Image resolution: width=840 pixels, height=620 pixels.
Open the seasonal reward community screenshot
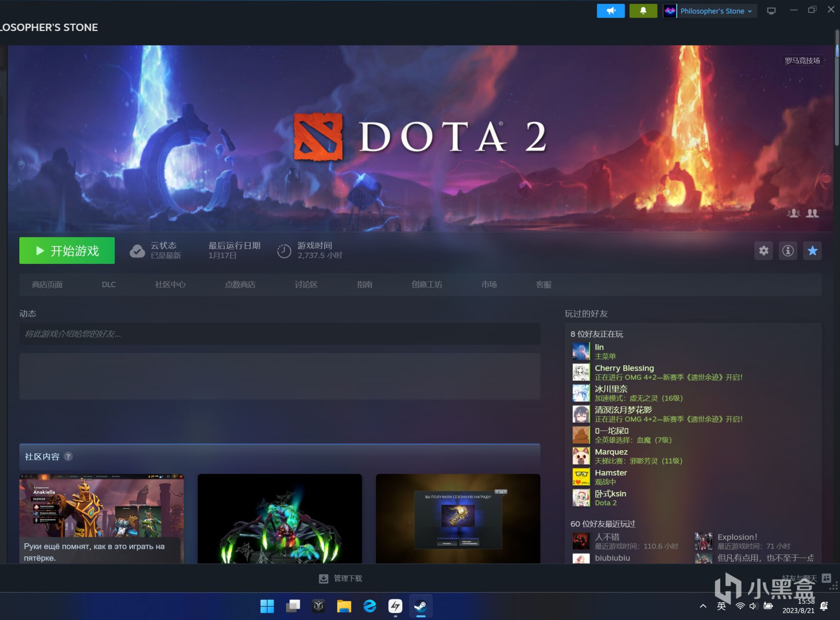pos(458,518)
